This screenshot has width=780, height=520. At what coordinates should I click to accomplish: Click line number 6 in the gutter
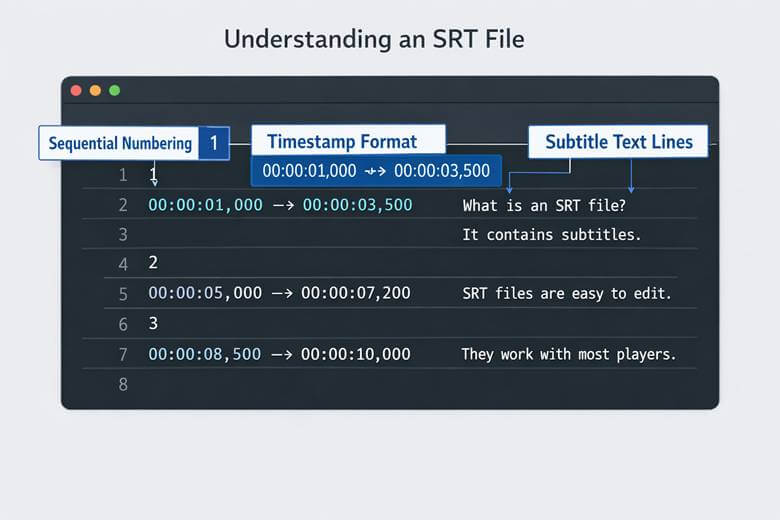click(x=123, y=324)
